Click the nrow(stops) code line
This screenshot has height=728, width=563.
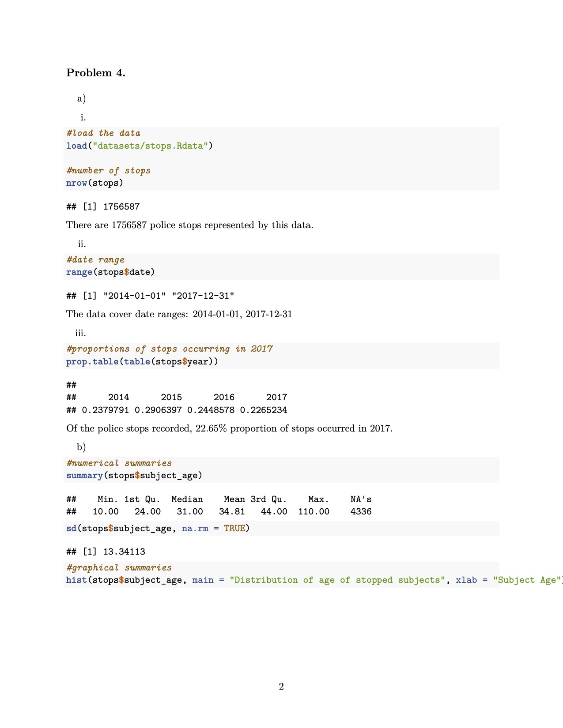[94, 183]
